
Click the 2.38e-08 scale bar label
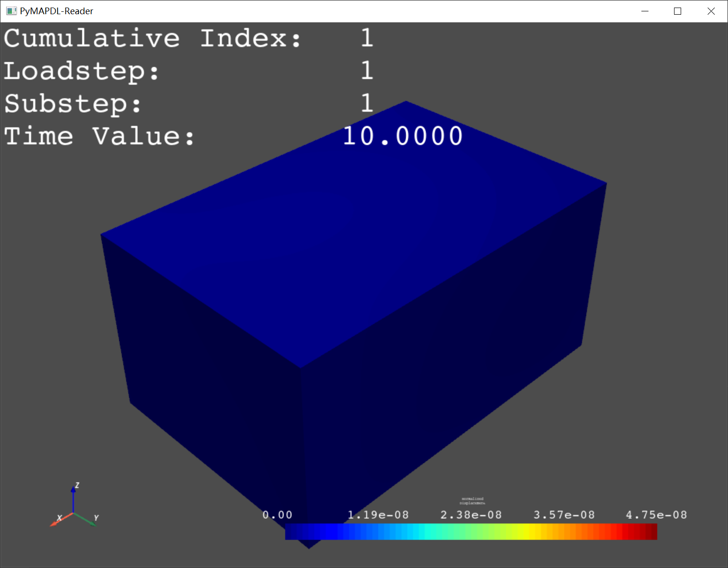point(471,515)
